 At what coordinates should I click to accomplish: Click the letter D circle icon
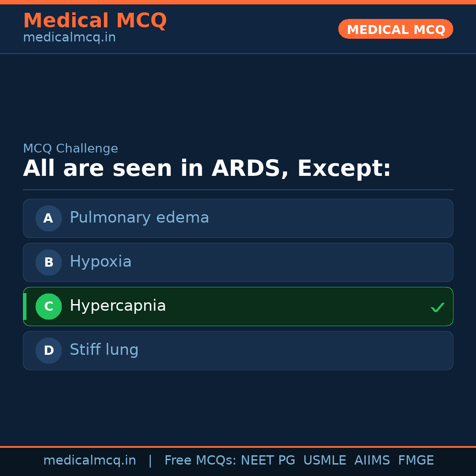point(48,350)
